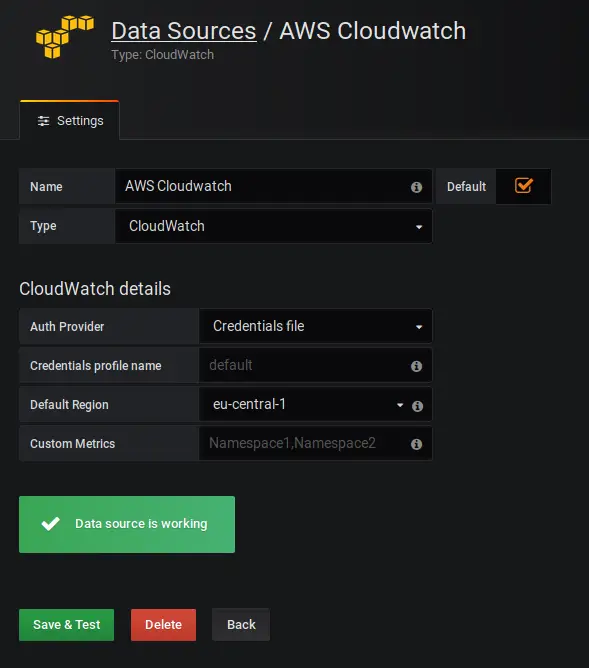Expand the Auth Provider dropdown
The image size is (589, 668).
(x=315, y=326)
